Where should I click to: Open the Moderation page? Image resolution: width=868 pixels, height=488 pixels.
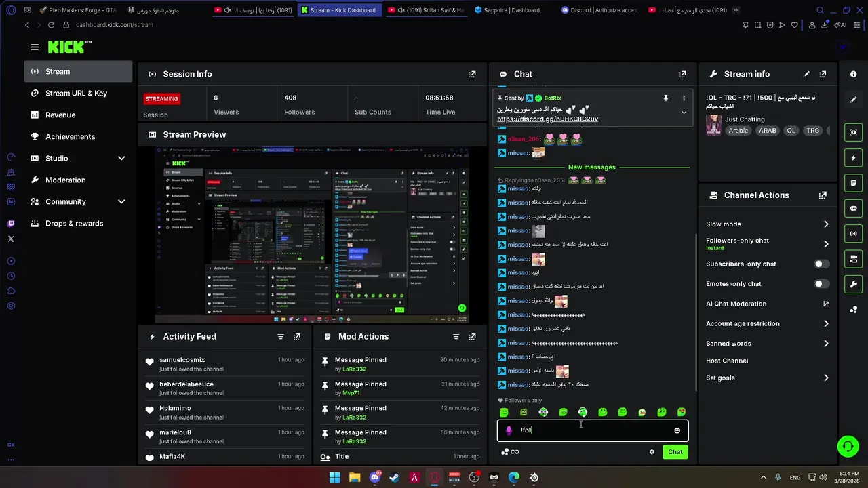point(78,180)
